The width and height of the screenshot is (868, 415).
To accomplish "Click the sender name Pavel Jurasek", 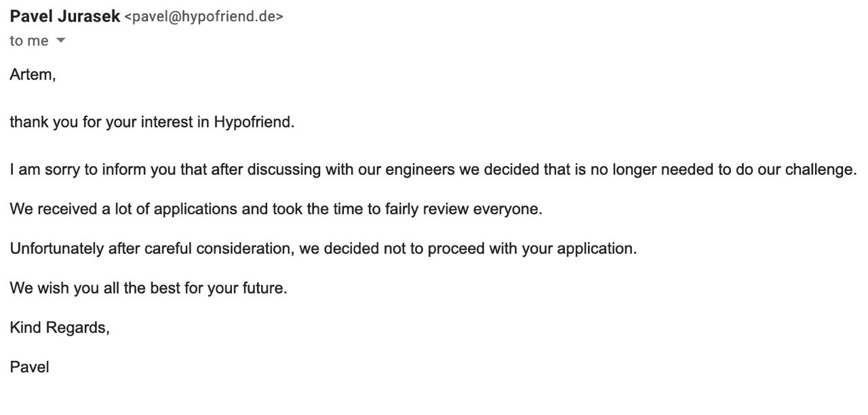I will tap(65, 17).
